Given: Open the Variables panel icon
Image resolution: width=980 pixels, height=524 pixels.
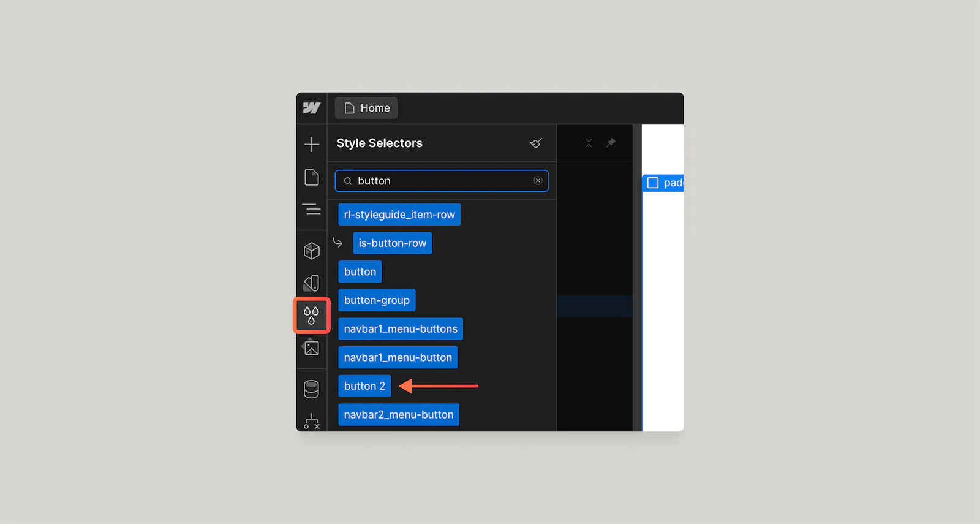Looking at the screenshot, I should 312,283.
